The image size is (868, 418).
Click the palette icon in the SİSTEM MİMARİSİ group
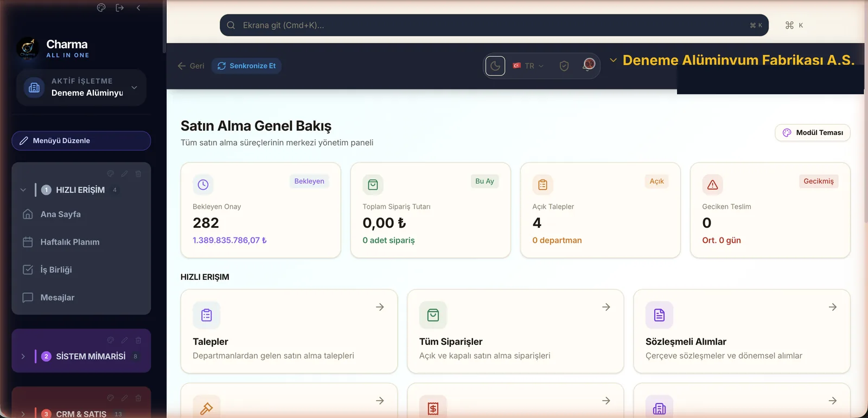[111, 340]
